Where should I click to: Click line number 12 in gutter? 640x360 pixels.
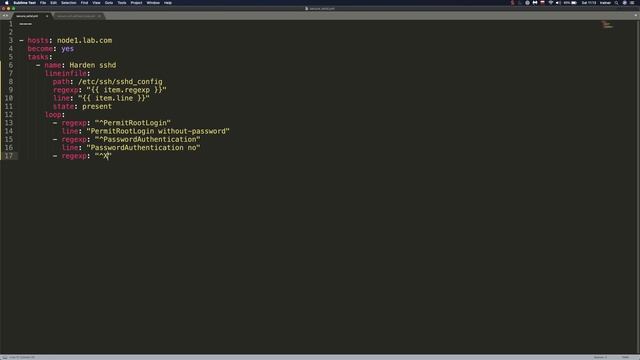9,114
